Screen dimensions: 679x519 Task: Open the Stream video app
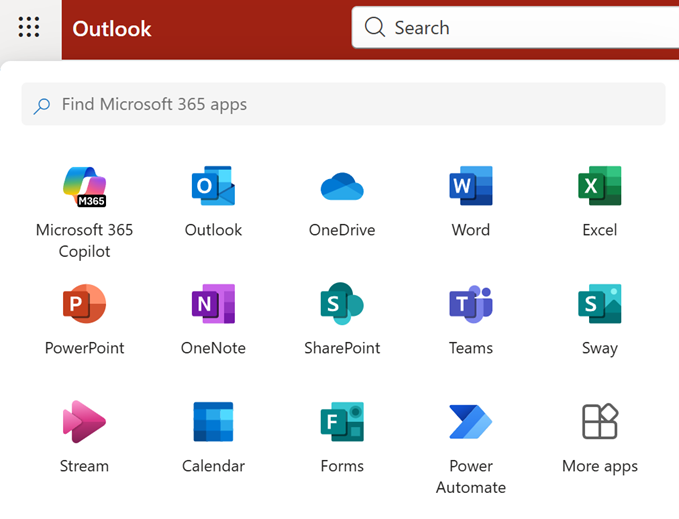click(x=84, y=422)
